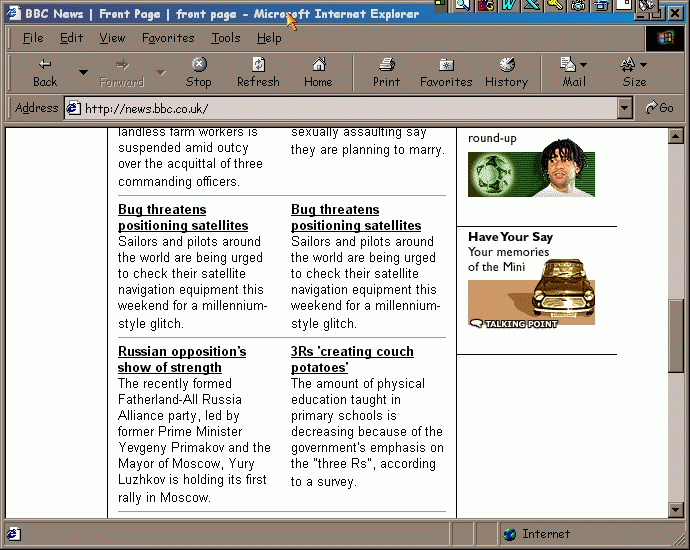The image size is (690, 550).
Task: Click the Mini car Talking Point image
Action: click(x=531, y=293)
